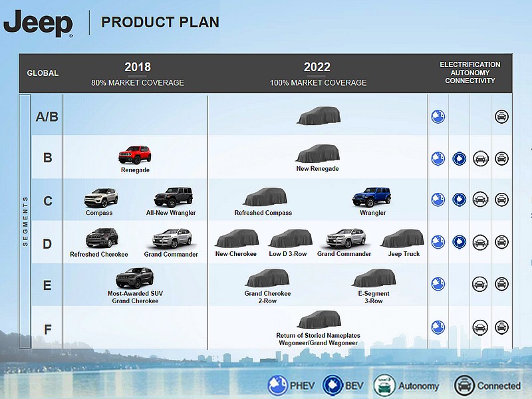Click the vertical SEGMENTS label

click(25, 221)
